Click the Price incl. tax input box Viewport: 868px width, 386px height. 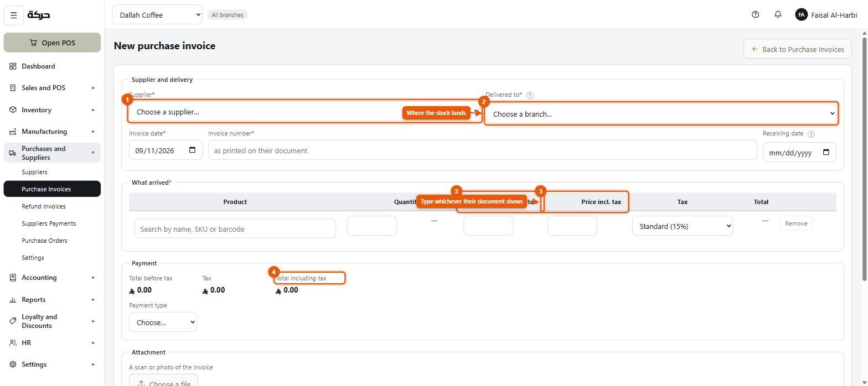click(x=572, y=226)
